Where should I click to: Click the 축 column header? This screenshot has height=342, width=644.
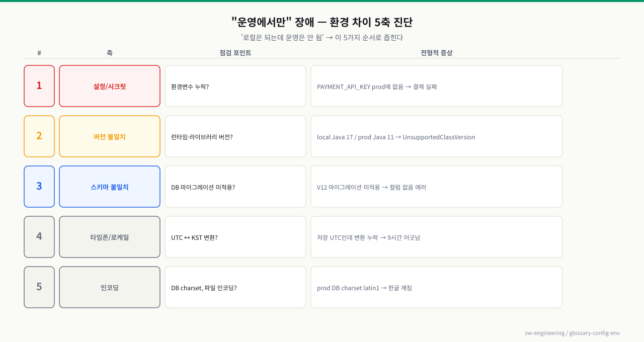pos(110,53)
